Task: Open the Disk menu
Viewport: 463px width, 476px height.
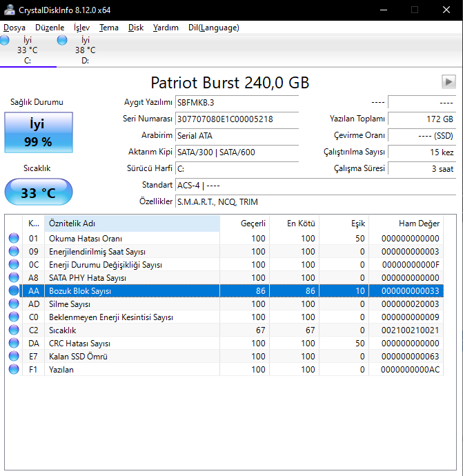Action: coord(136,28)
